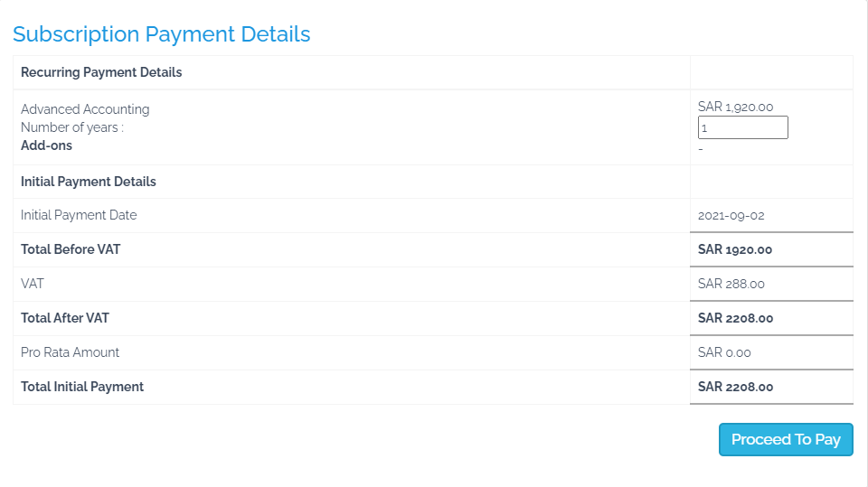Click the Advanced Accounting plan label
868x487 pixels.
(x=85, y=109)
